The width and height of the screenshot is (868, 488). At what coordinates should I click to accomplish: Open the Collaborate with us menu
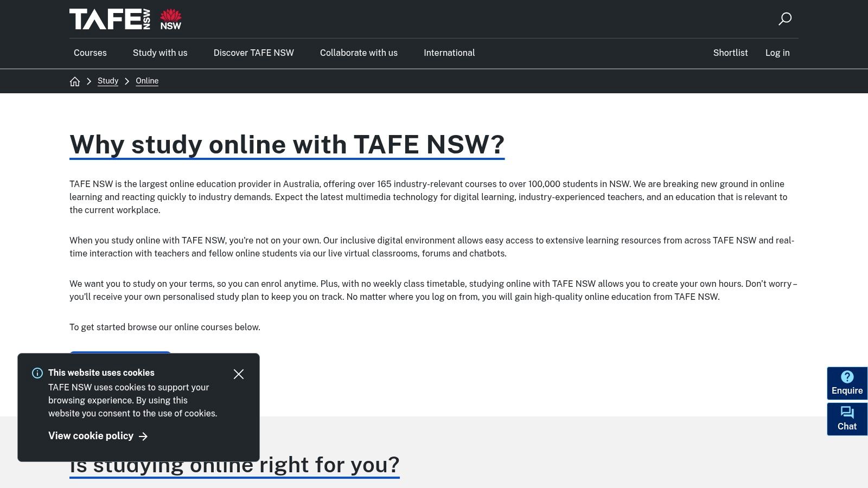point(359,53)
